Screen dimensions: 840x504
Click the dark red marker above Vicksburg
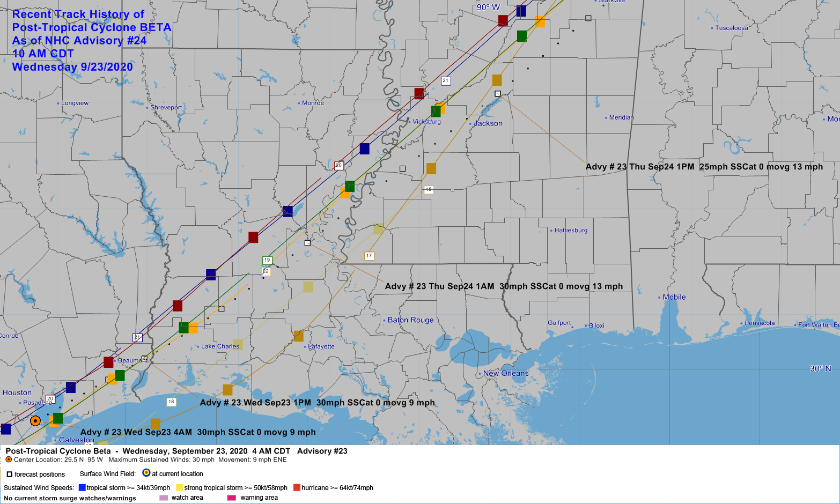(x=419, y=93)
